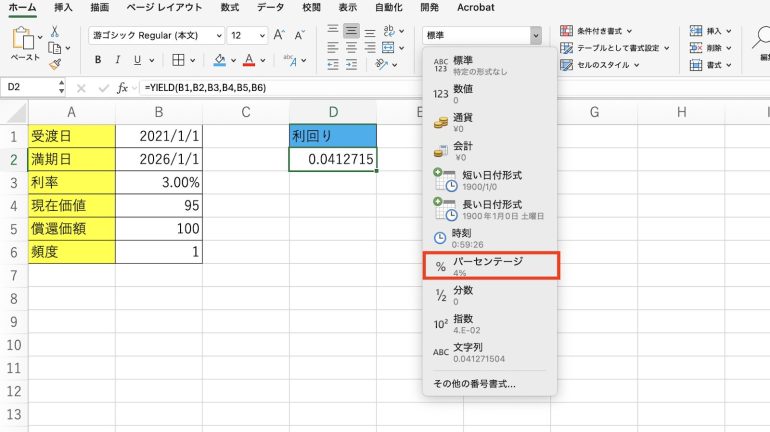Click the cells 挿入 insert button

click(x=710, y=31)
